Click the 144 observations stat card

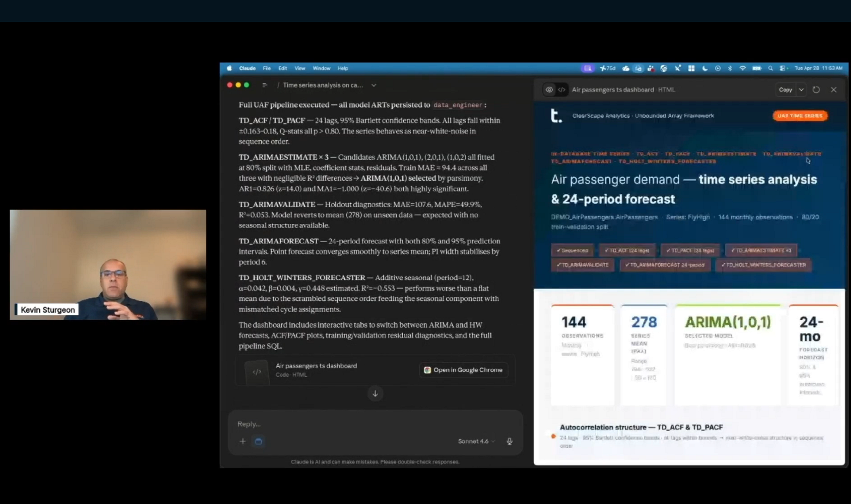tap(582, 355)
